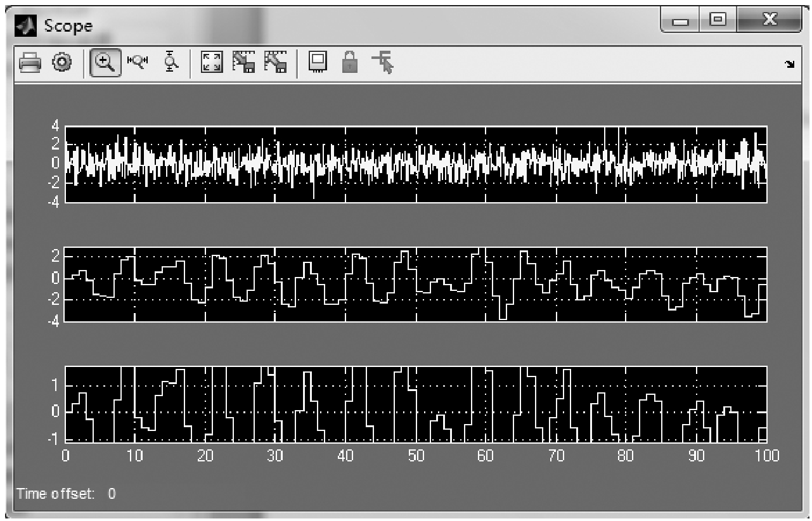Image resolution: width=812 pixels, height=521 pixels.
Task: Click Restore saved axes settings icon
Action: point(276,62)
